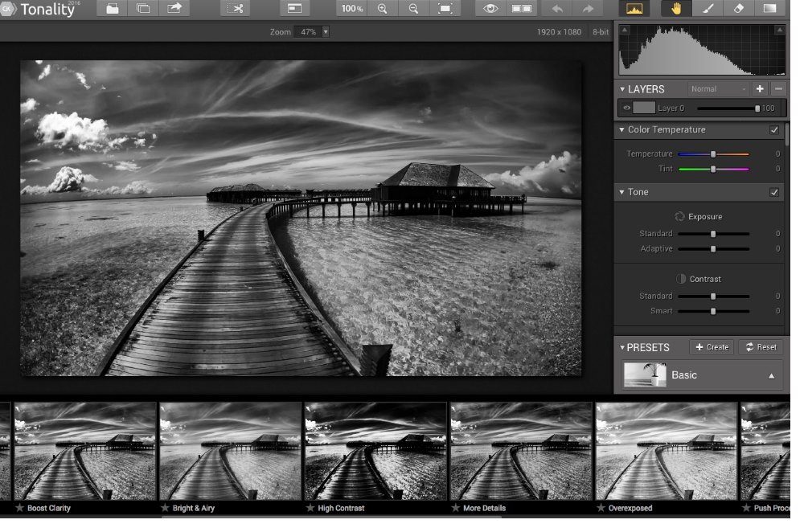The height and width of the screenshot is (532, 804).
Task: Click the right panel vertical scrollbar
Action: 786,134
